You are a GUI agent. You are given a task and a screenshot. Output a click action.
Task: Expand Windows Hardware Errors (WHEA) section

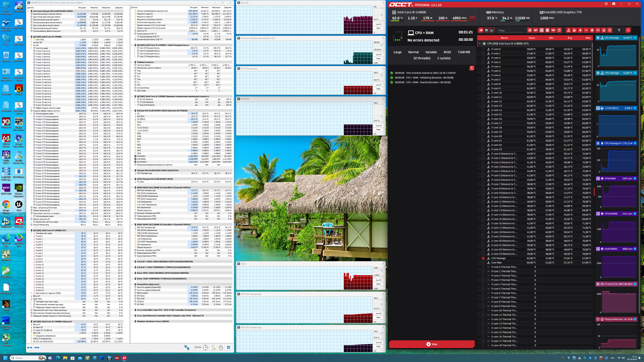[x=132, y=321]
